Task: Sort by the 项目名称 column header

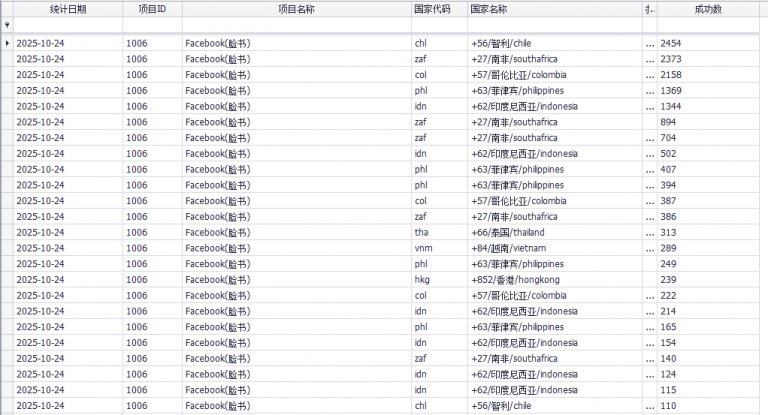Action: tap(296, 9)
